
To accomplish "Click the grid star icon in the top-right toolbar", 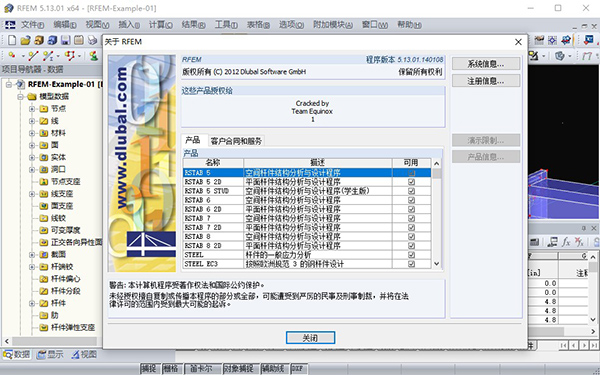I will (553, 40).
